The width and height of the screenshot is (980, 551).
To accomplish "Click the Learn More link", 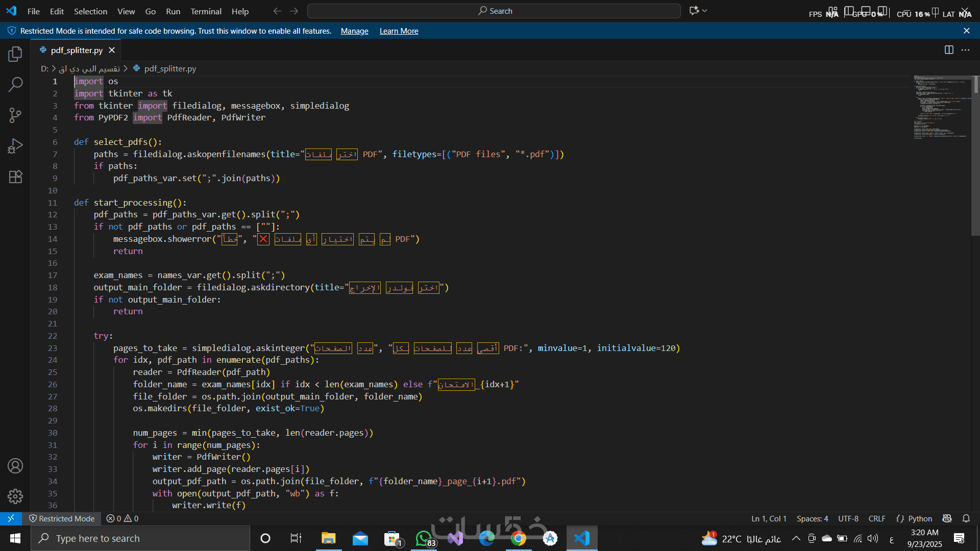I will click(399, 31).
